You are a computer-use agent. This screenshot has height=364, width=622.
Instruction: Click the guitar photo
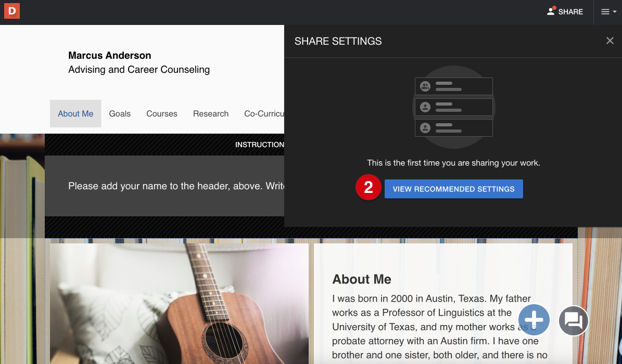[179, 303]
